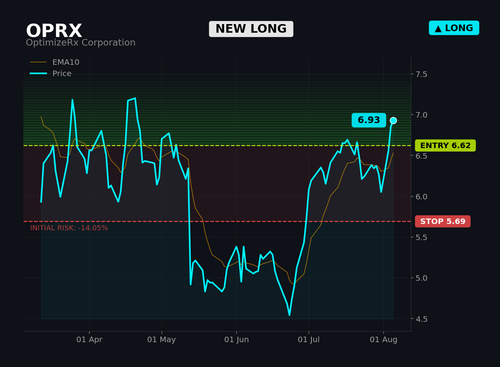Image resolution: width=500 pixels, height=367 pixels.
Task: Click the cyan Price legend line swatch
Action: (x=38, y=73)
